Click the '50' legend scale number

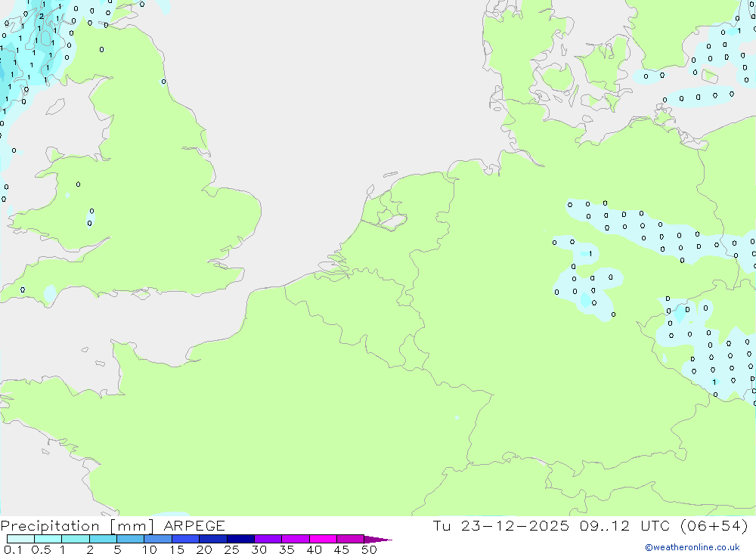369,549
